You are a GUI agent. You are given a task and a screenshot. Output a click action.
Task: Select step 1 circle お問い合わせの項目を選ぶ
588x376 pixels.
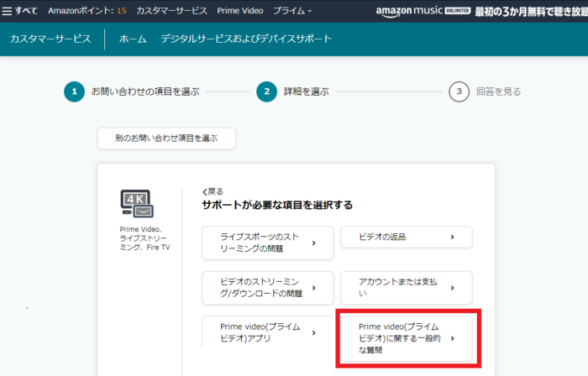74,91
